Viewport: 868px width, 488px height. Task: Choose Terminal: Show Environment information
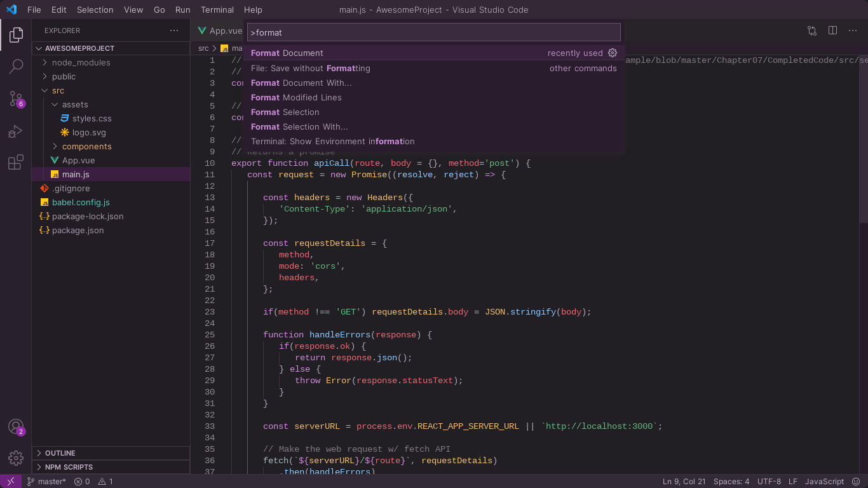pyautogui.click(x=434, y=141)
